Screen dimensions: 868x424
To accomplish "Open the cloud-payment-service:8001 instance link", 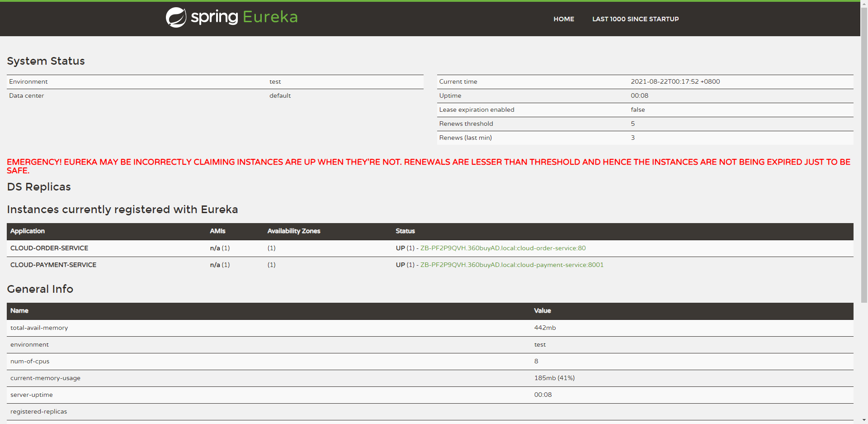I will 512,265.
